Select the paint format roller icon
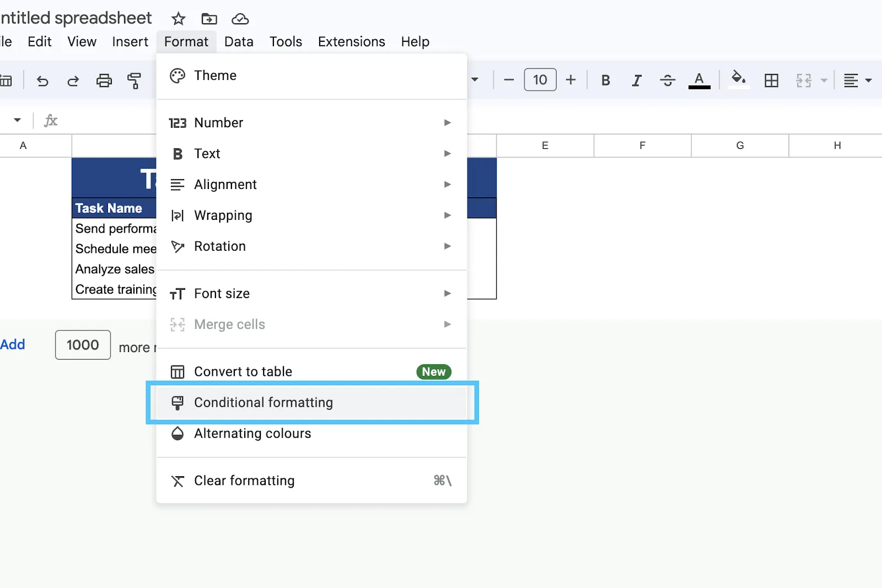882x588 pixels. coord(134,81)
